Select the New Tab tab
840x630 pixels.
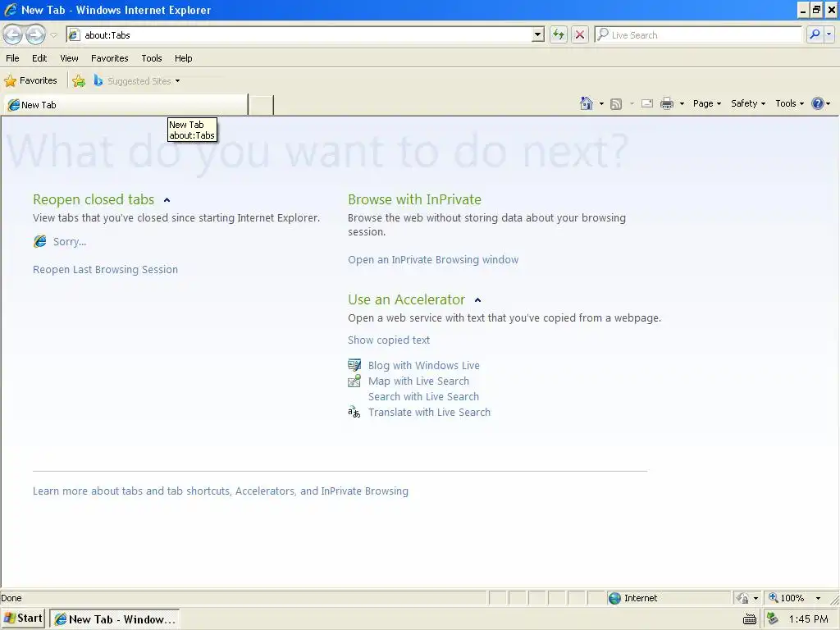[126, 104]
